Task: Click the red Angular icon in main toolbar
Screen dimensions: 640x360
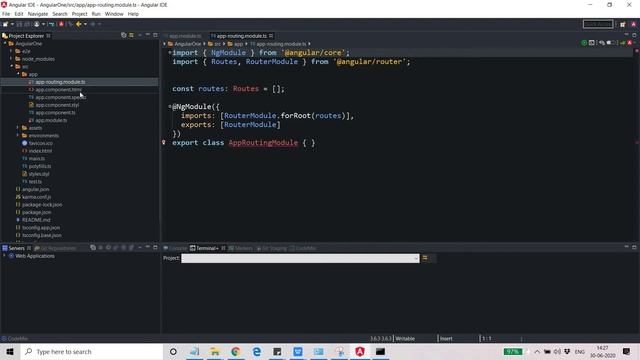Action: (61, 24)
